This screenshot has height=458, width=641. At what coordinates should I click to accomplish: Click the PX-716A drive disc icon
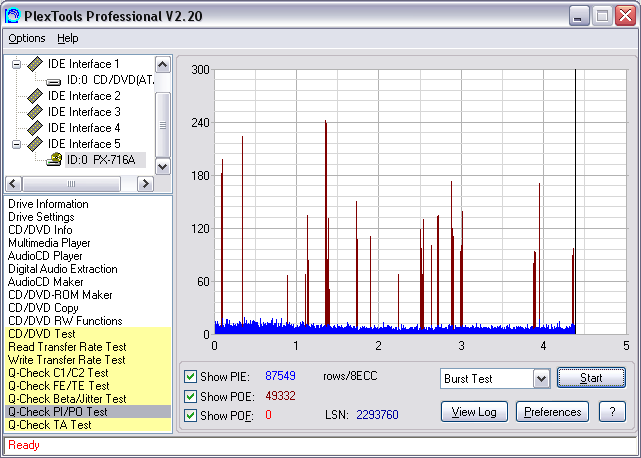point(54,159)
